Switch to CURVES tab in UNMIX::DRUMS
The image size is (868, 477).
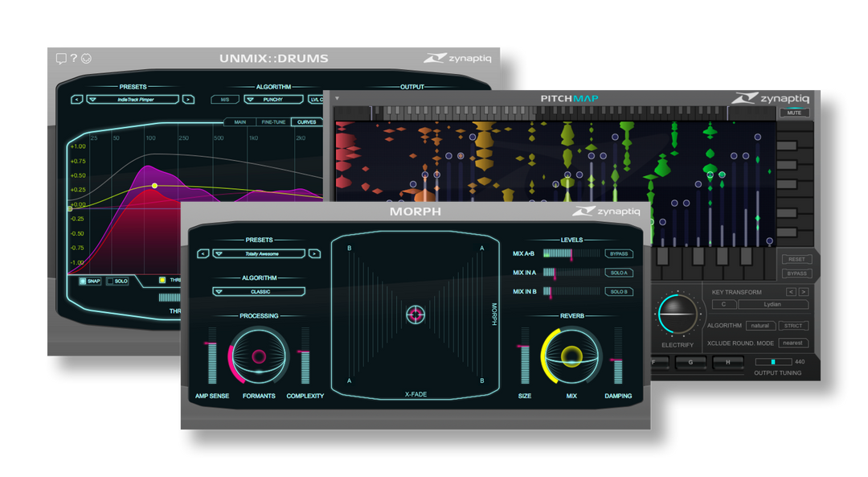(307, 122)
